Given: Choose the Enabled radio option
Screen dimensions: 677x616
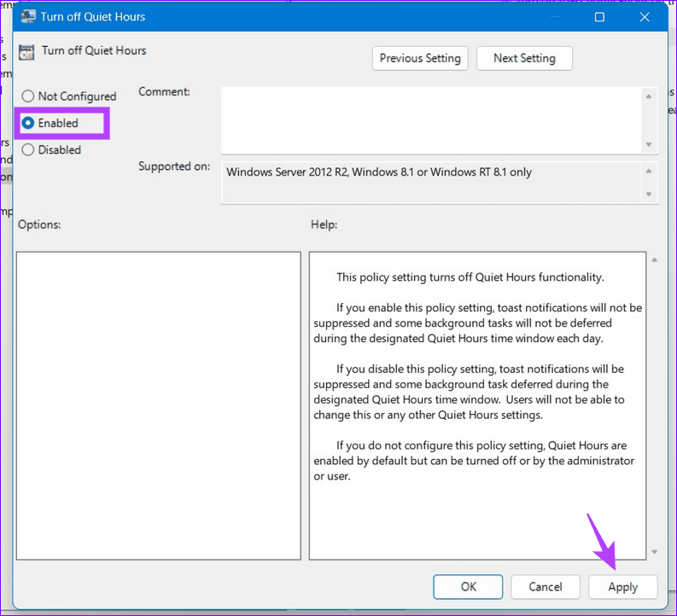Looking at the screenshot, I should 28,123.
